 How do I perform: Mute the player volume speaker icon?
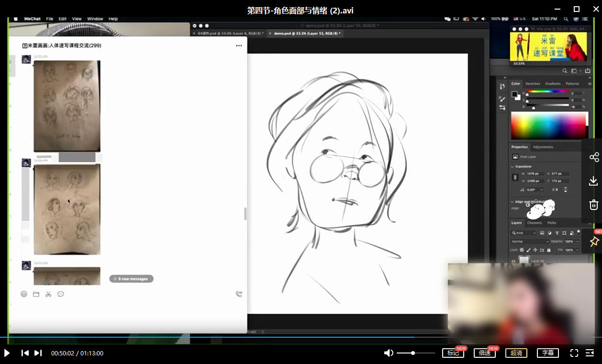(389, 353)
